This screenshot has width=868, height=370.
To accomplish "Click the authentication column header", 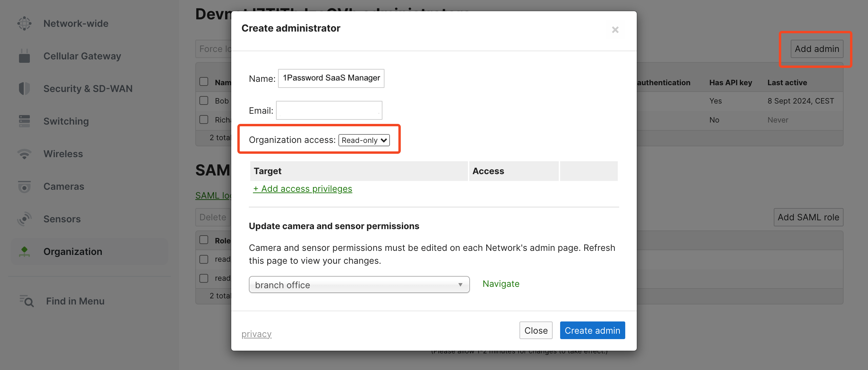I will 664,82.
